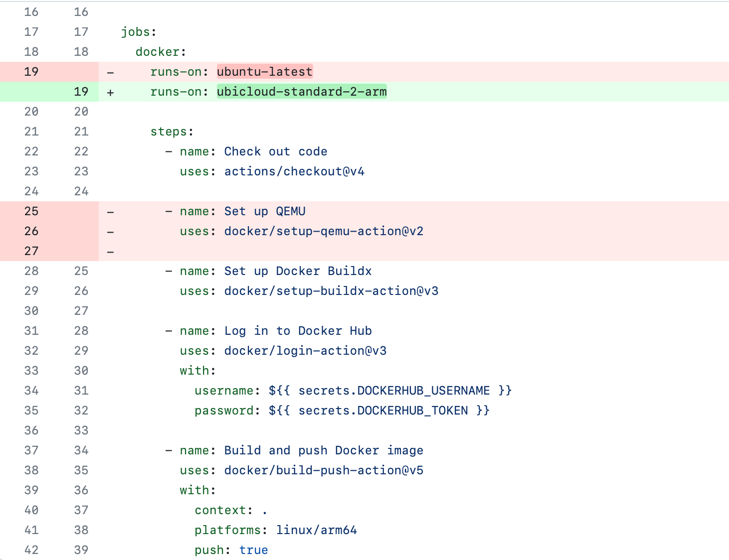Image resolution: width=729 pixels, height=560 pixels.
Task: Click 'linux/arm64' platforms value
Action: [x=317, y=530]
